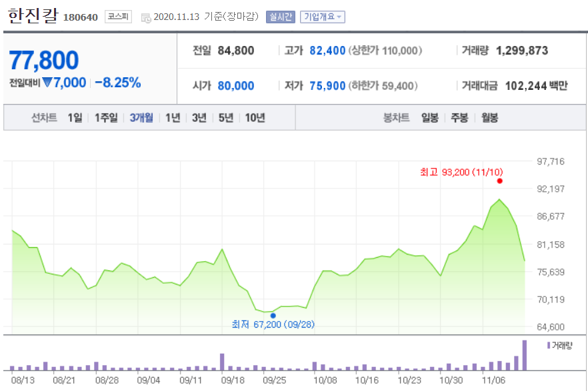The width and height of the screenshot is (588, 391).
Task: Click the purple 거래량 legend marker
Action: pyautogui.click(x=549, y=345)
